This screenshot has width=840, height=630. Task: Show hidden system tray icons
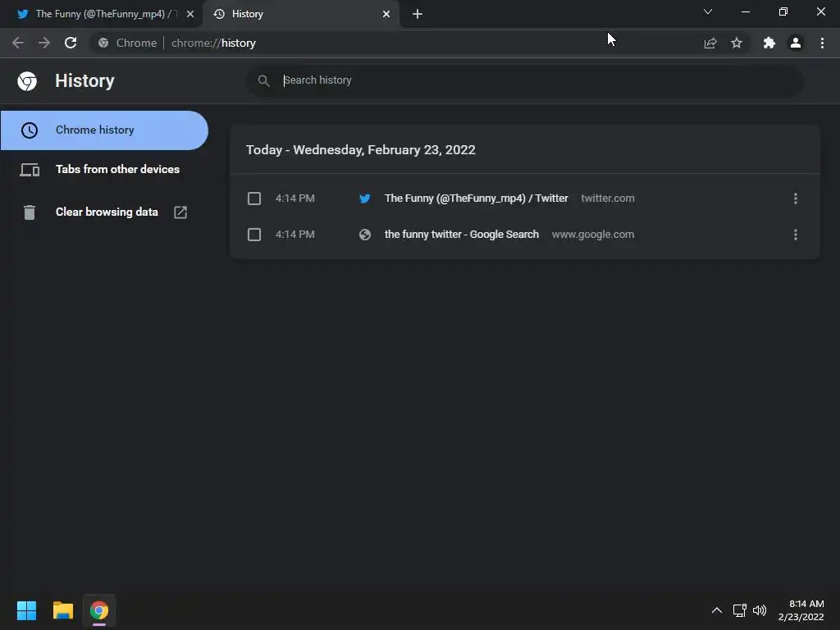coord(717,610)
